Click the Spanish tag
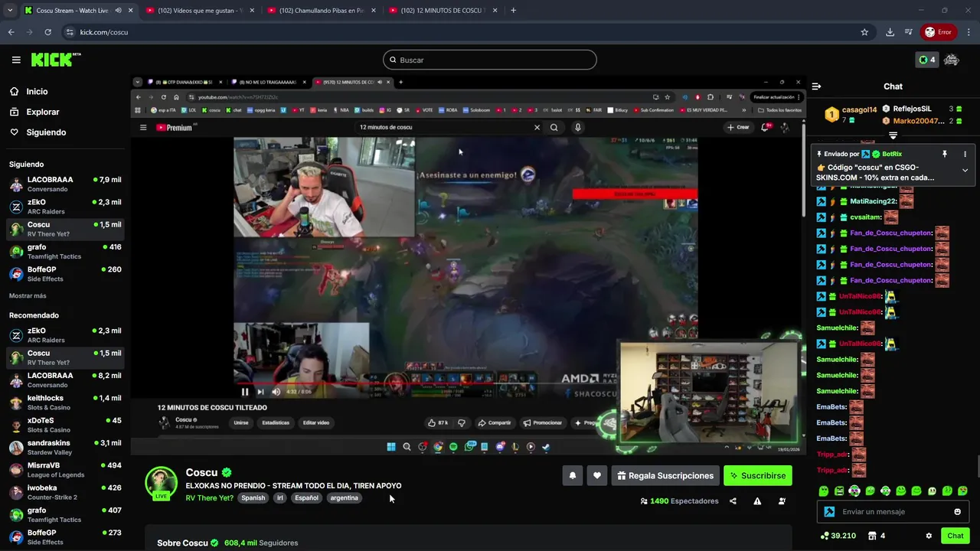Image resolution: width=980 pixels, height=551 pixels. [253, 498]
